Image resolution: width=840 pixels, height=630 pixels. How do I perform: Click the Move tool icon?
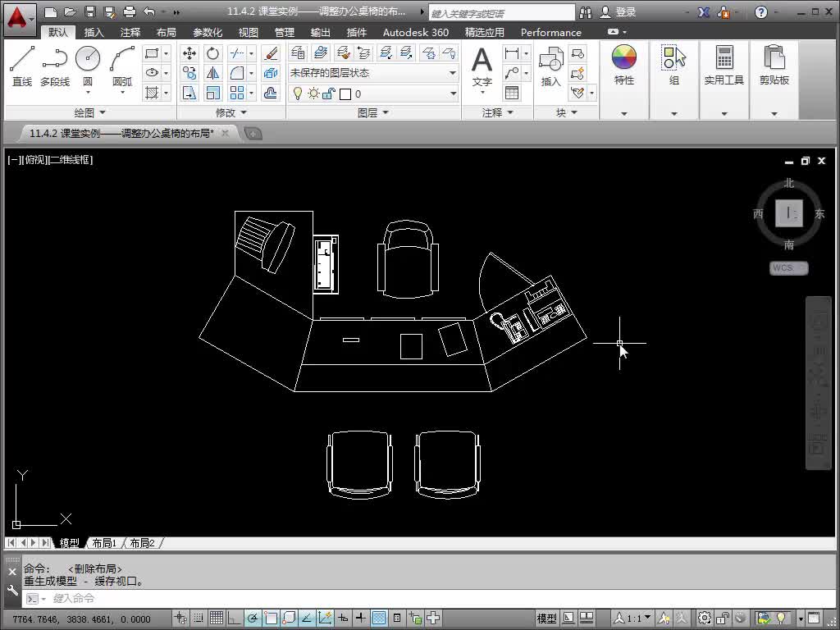point(189,53)
